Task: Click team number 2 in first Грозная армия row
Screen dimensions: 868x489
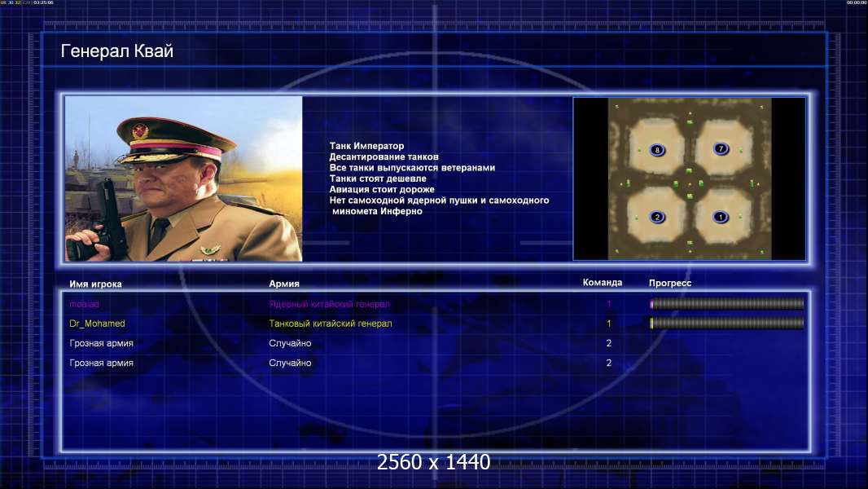Action: pos(609,343)
